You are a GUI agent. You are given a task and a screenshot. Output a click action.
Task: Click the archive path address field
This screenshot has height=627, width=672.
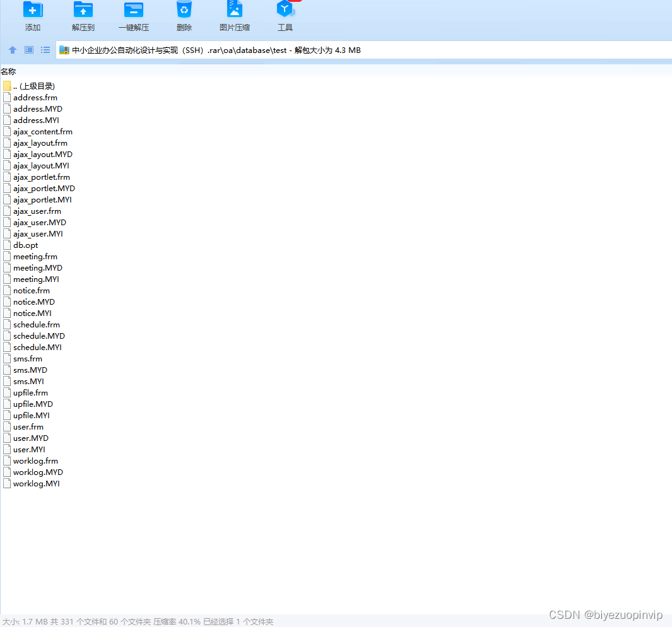click(x=363, y=50)
